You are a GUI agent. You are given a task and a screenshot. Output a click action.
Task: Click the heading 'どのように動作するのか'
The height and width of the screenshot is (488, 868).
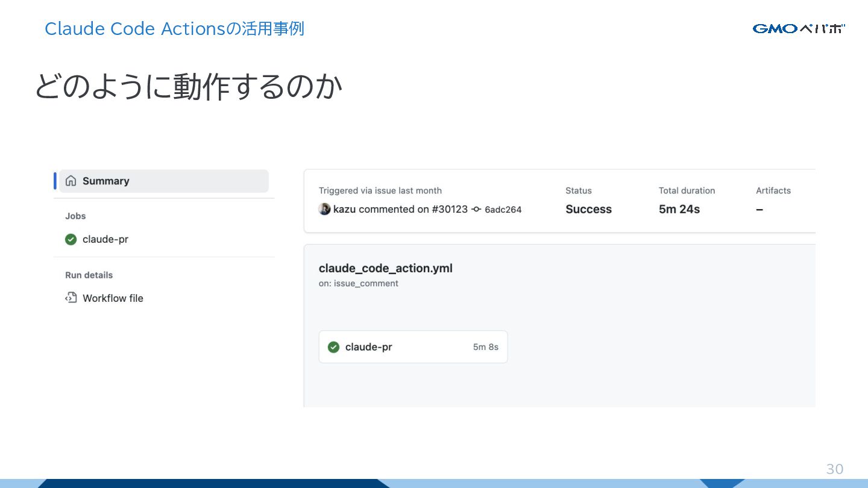(188, 87)
